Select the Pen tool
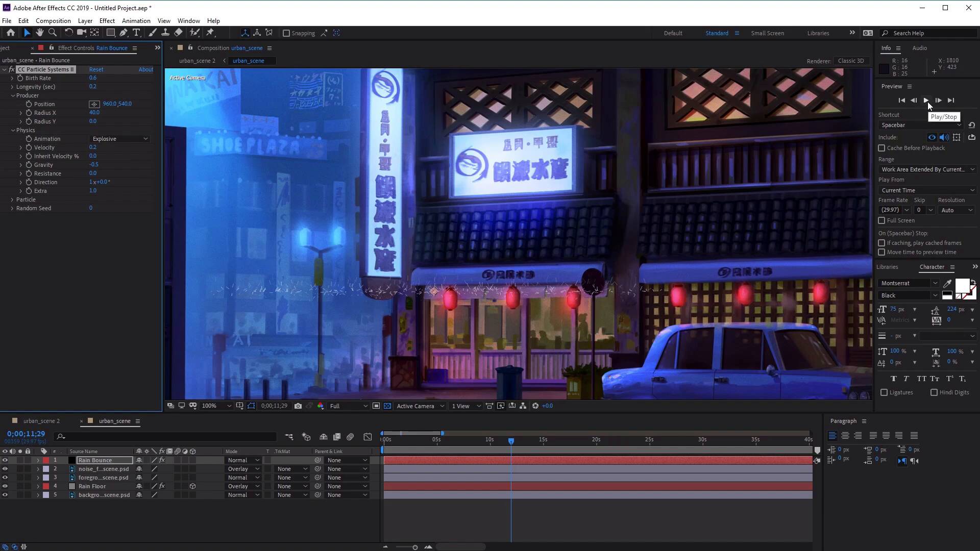The height and width of the screenshot is (551, 980). point(124,33)
